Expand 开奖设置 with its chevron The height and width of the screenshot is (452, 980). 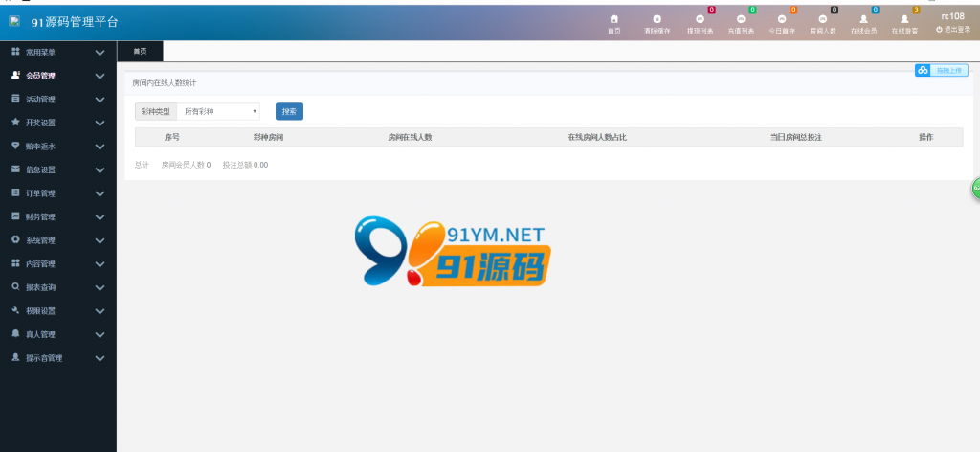pos(100,124)
